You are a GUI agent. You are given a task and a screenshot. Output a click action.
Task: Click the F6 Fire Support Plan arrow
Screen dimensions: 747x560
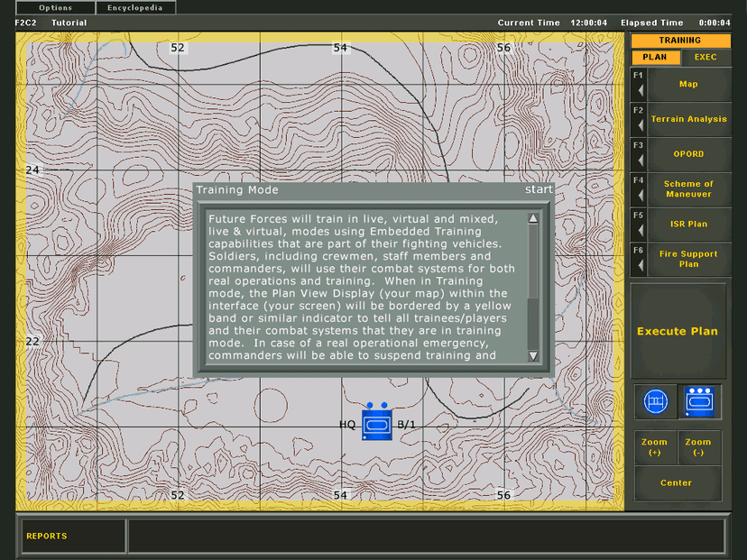pyautogui.click(x=641, y=265)
